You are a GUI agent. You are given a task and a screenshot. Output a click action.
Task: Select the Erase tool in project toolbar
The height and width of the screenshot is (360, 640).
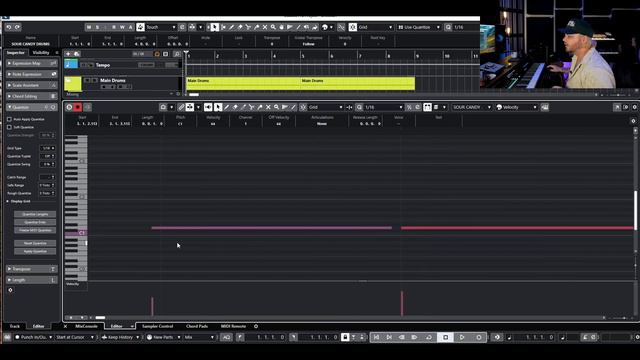coord(240,27)
